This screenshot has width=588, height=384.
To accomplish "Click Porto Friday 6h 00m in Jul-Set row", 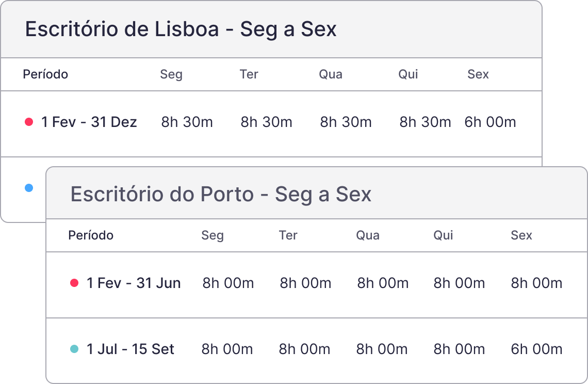I will pos(536,349).
